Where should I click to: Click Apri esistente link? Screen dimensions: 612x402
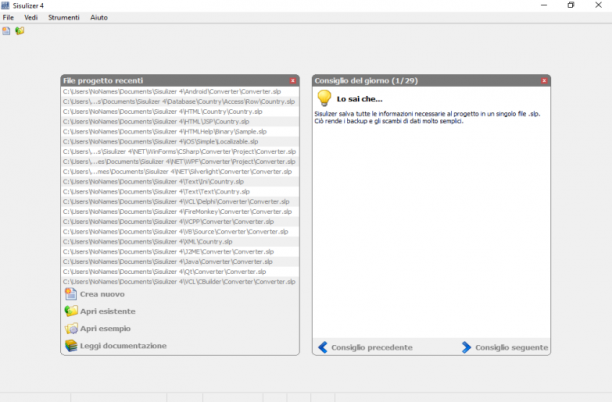tap(108, 311)
